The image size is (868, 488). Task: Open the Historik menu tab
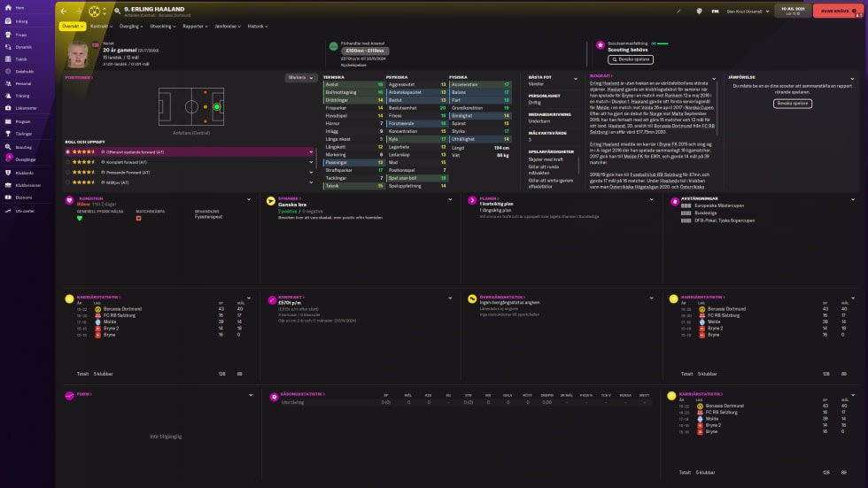[258, 26]
